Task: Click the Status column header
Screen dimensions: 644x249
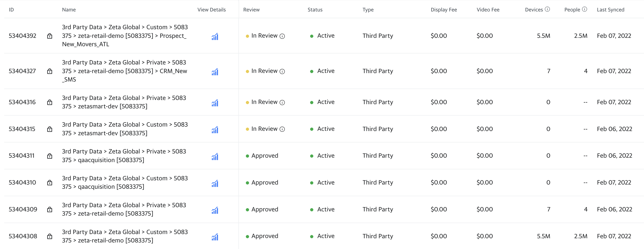Action: pyautogui.click(x=315, y=10)
